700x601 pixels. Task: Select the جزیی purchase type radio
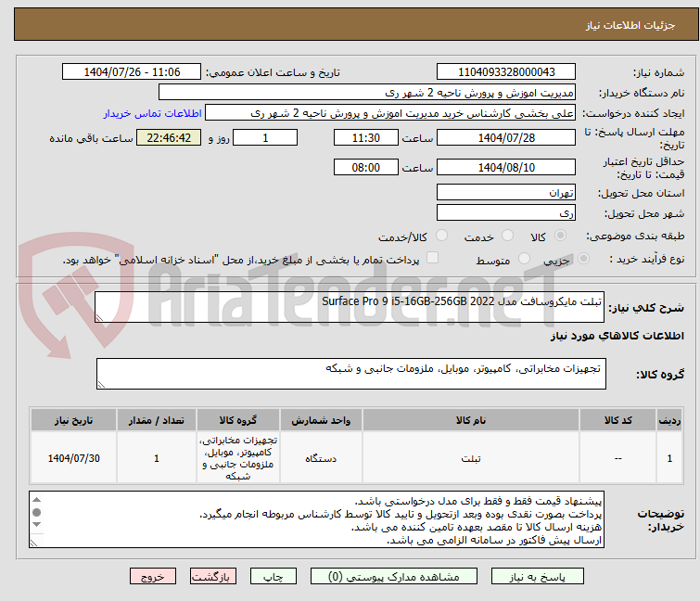click(583, 259)
